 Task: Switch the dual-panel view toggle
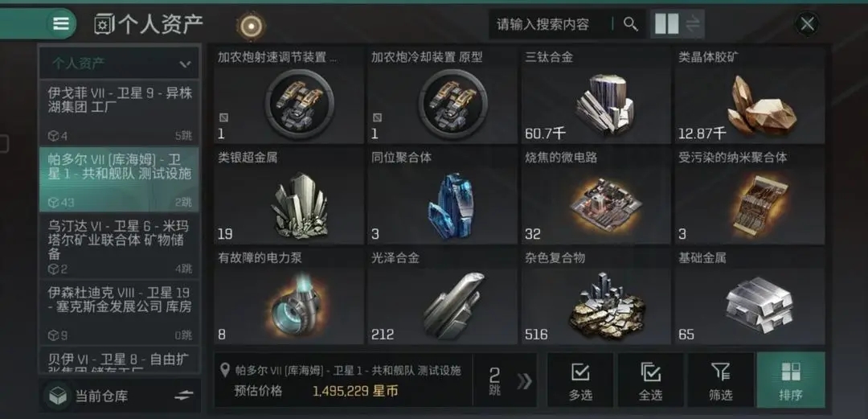[677, 24]
